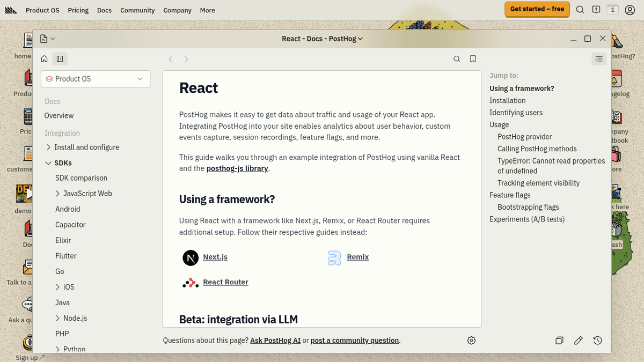Image resolution: width=644 pixels, height=362 pixels.
Task: Follow the Remix guide text link
Action: pyautogui.click(x=358, y=257)
